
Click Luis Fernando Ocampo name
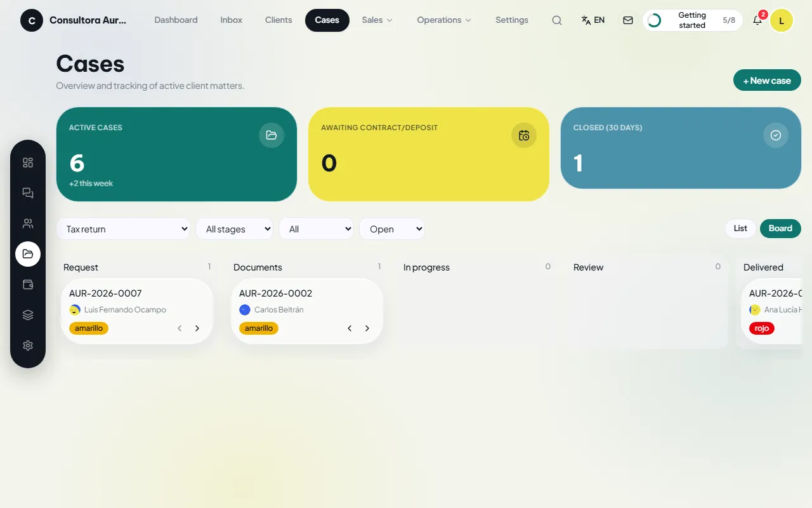125,310
